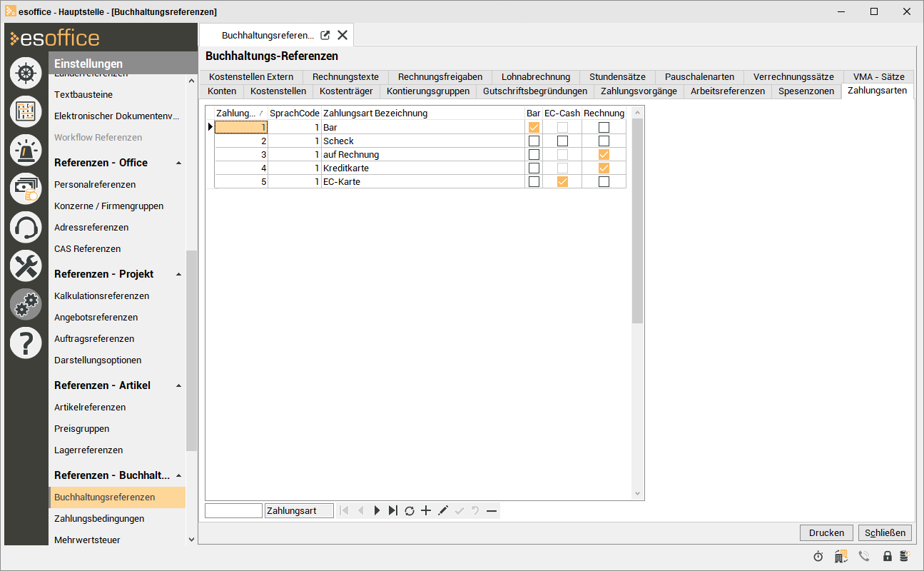The width and height of the screenshot is (924, 571).
Task: Collapse the Referenzen - Projekt section
Action: [178, 275]
